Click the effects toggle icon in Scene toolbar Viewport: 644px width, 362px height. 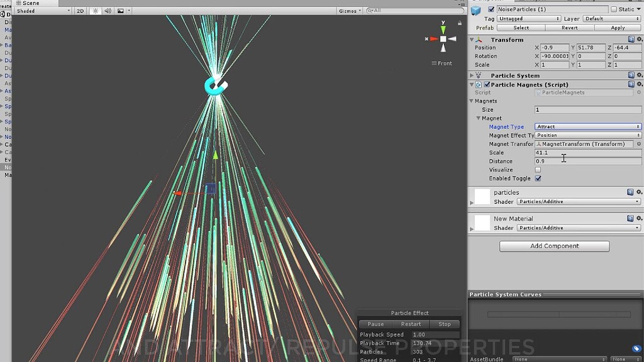pyautogui.click(x=121, y=11)
